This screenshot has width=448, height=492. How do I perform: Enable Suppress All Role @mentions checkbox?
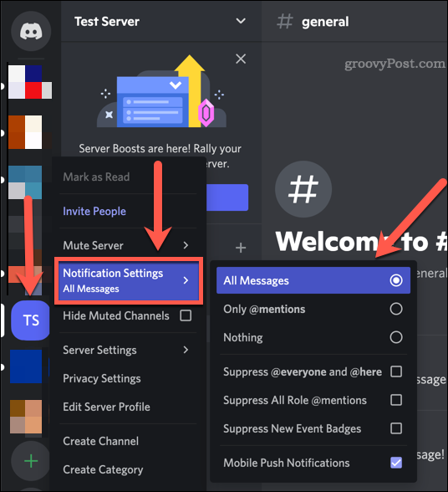point(396,400)
